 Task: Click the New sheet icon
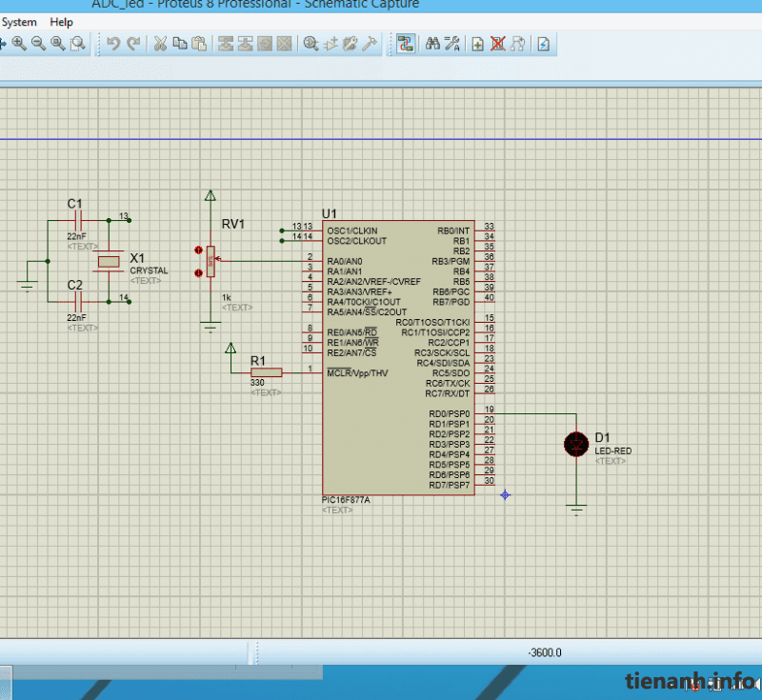coord(477,43)
